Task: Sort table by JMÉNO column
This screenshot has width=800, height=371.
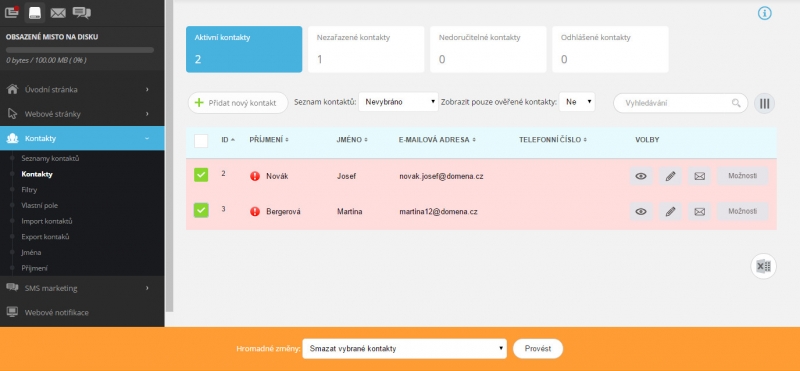Action: click(x=352, y=139)
